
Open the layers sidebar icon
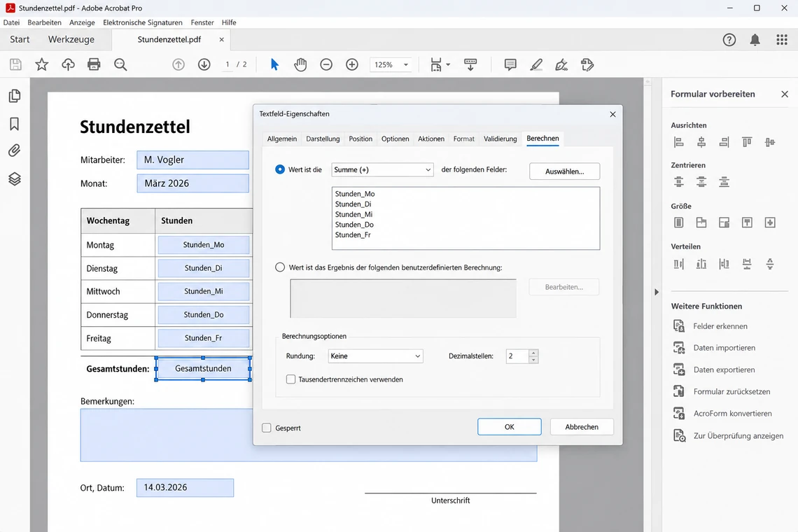[x=15, y=178]
